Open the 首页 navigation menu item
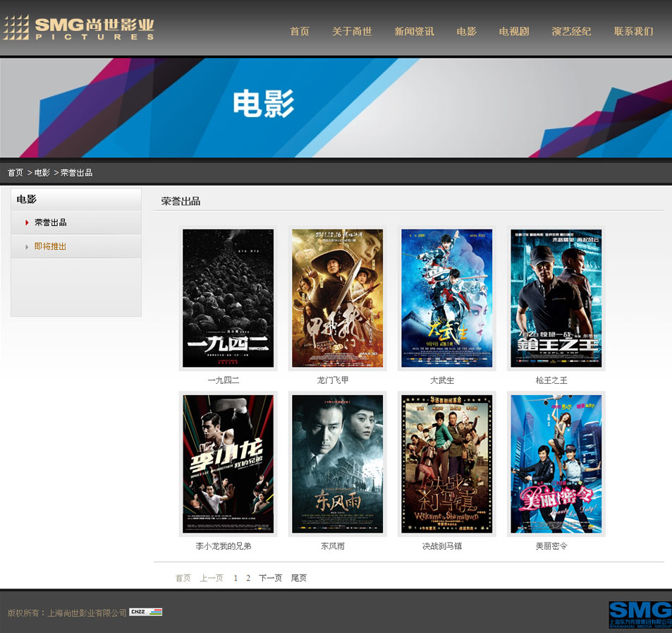 tap(300, 31)
